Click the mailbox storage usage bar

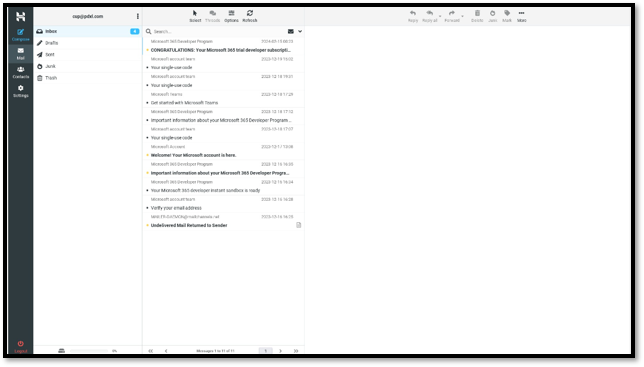pos(89,351)
